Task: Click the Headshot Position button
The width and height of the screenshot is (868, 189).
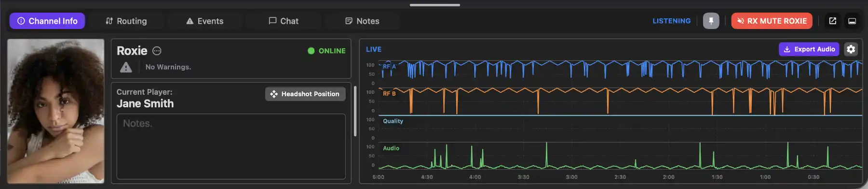Action: pyautogui.click(x=305, y=94)
